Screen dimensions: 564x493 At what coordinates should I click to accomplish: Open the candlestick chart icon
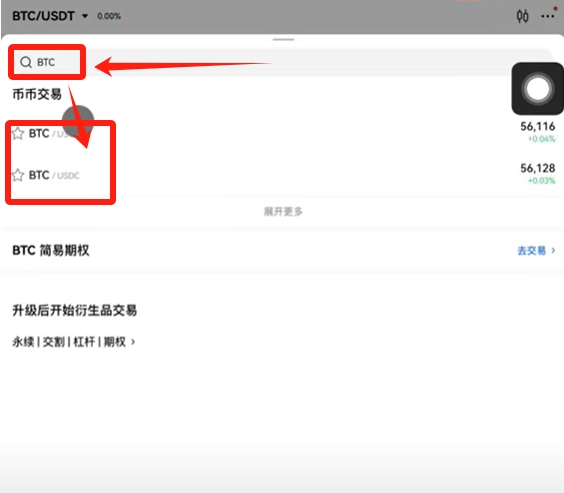(x=522, y=16)
